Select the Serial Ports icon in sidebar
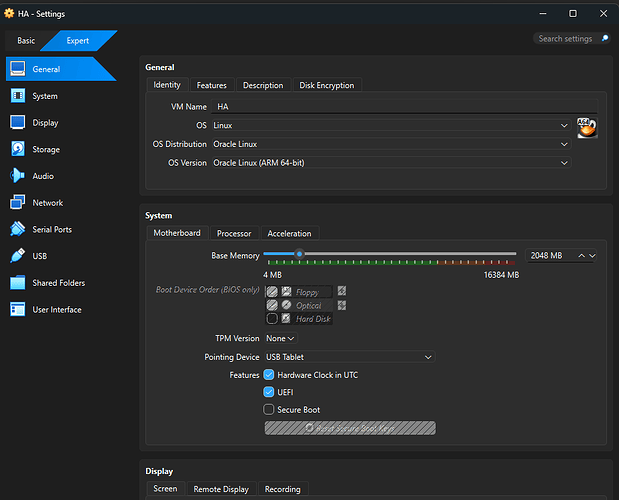 point(18,229)
